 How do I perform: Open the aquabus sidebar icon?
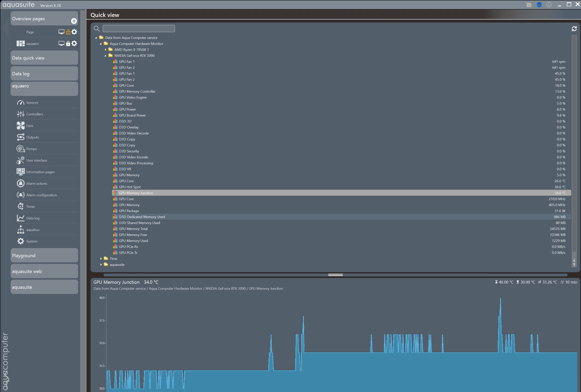pyautogui.click(x=20, y=230)
